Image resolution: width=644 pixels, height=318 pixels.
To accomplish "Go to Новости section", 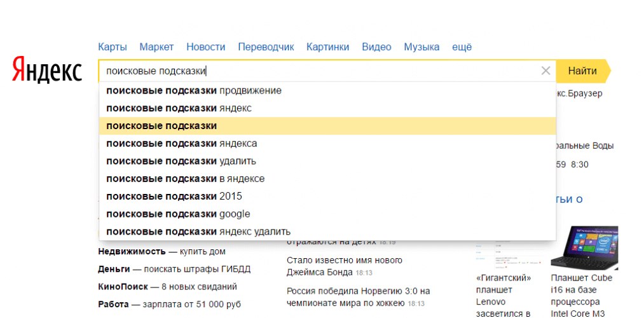I will 205,47.
